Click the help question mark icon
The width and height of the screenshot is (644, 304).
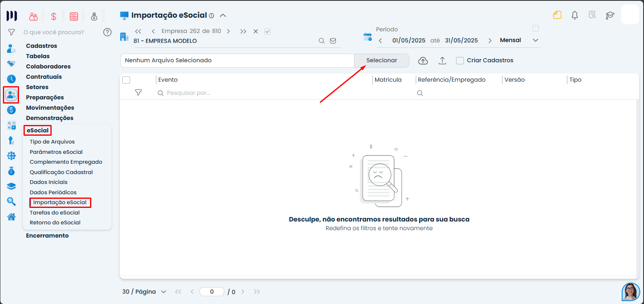tap(107, 32)
